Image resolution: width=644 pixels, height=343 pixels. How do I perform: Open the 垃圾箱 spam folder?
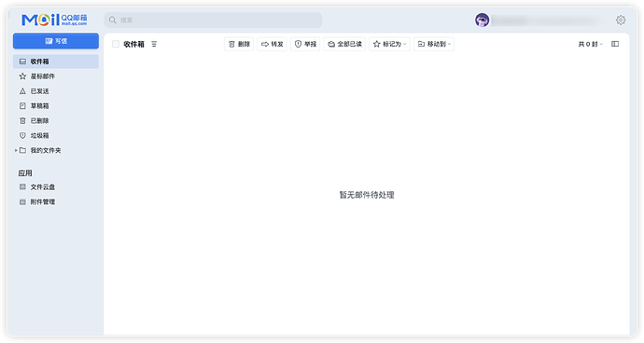click(56, 135)
